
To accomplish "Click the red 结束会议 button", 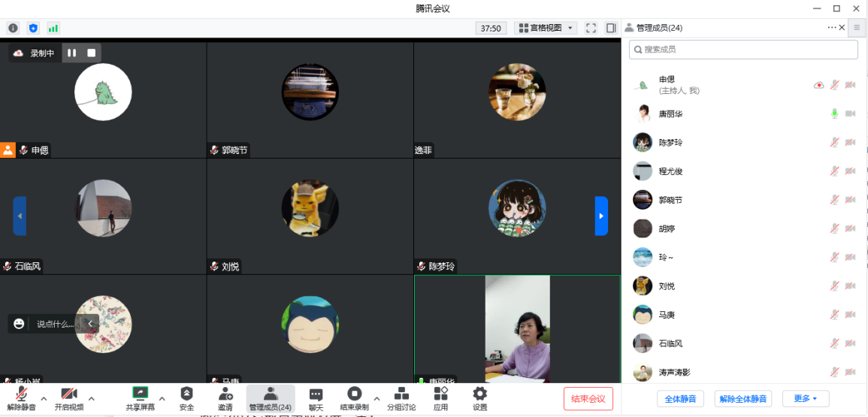I will (x=588, y=398).
